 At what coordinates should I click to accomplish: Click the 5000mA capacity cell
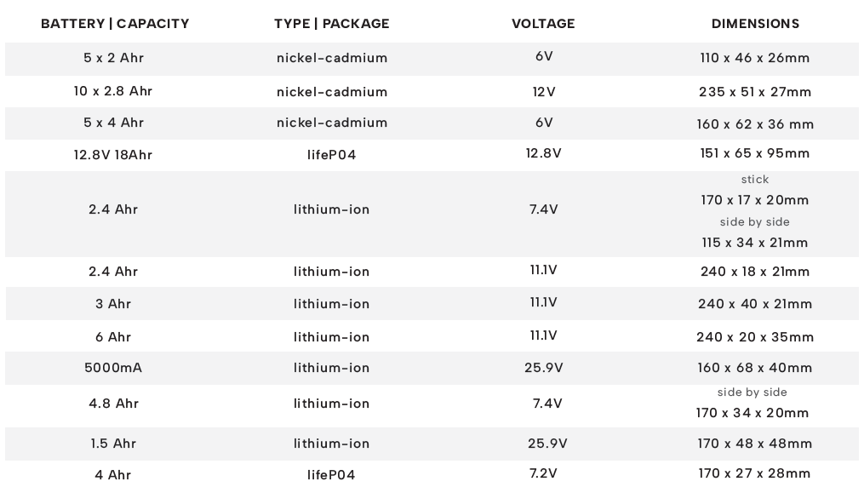tap(113, 368)
